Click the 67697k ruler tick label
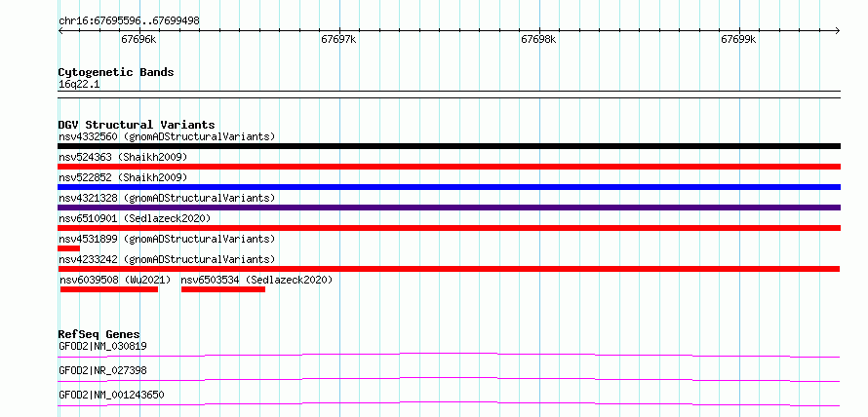Image resolution: width=868 pixels, height=417 pixels. point(338,40)
